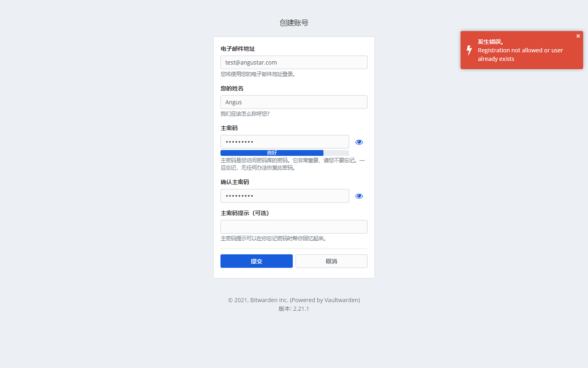Viewport: 588px width, 368px height.
Task: Click the 版本: 2.21.1 version text
Action: click(x=294, y=308)
